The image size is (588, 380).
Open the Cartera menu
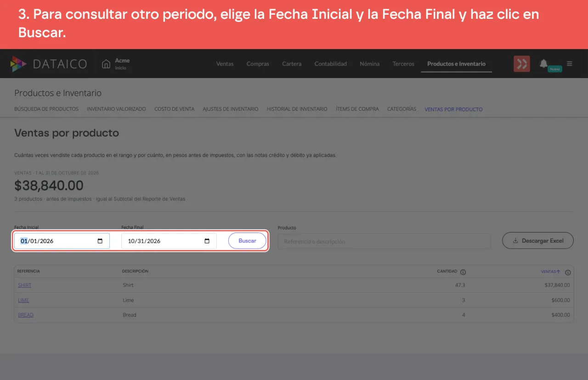pos(292,64)
